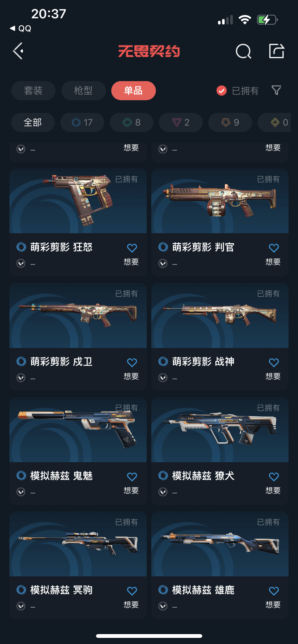
Task: Tap the share icon at top right
Action: coord(276,51)
